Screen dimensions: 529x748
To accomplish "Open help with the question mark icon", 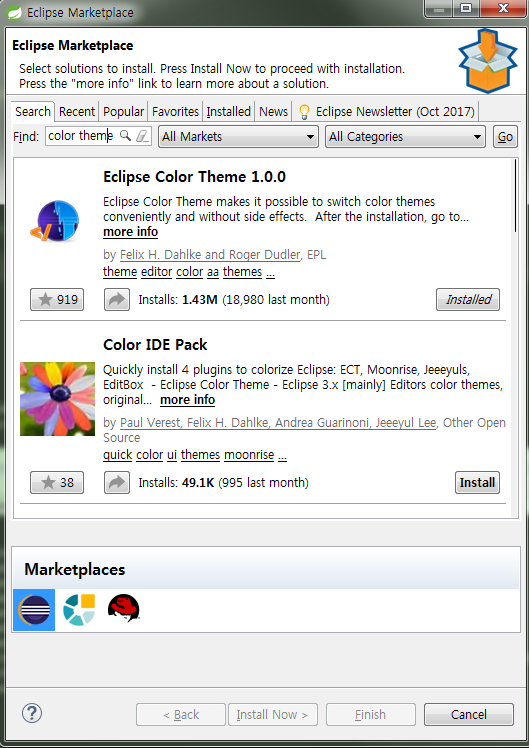I will click(32, 714).
